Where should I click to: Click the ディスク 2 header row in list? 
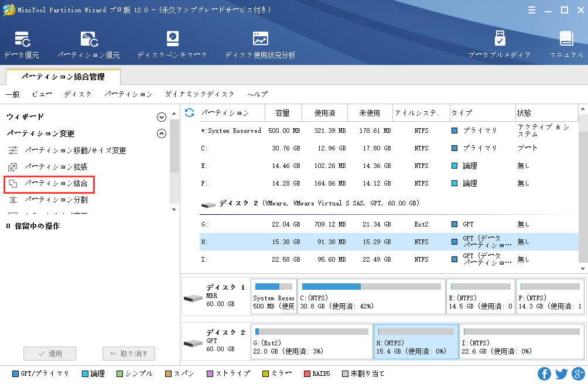coord(389,204)
